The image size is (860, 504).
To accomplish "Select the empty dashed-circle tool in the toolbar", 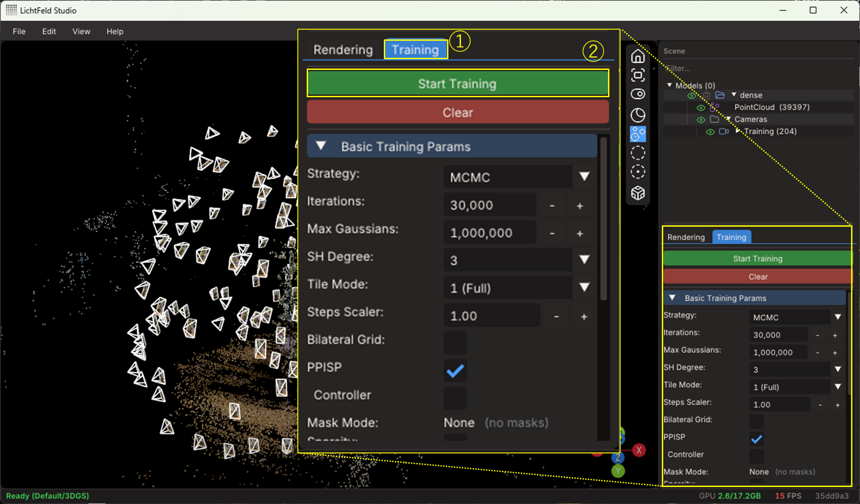I will [x=638, y=153].
